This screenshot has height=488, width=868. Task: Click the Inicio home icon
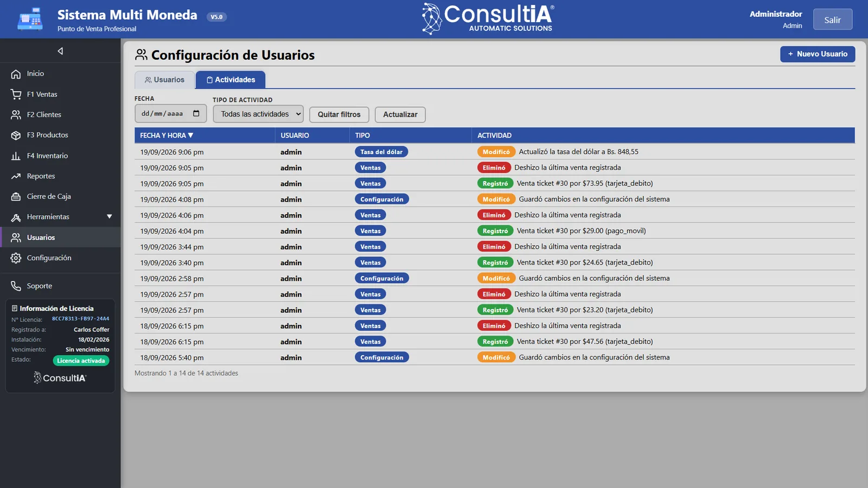tap(16, 74)
